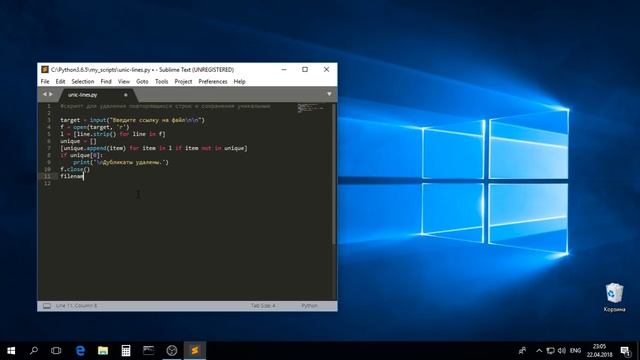Open clock and date flyout

coord(599,350)
